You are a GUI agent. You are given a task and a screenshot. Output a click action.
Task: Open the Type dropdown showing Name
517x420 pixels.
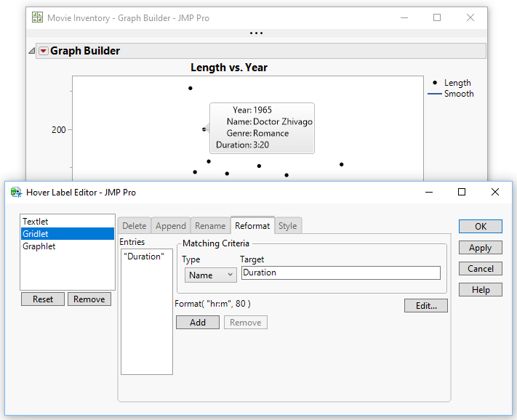(x=210, y=275)
